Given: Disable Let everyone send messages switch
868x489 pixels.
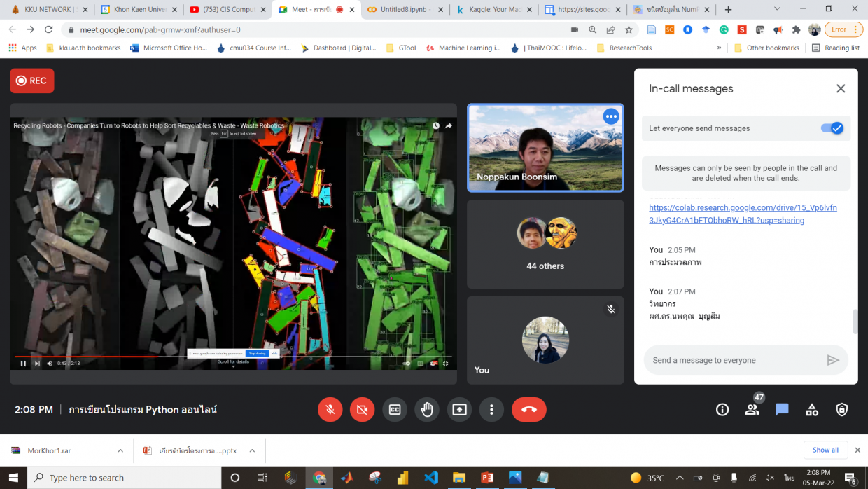Looking at the screenshot, I should [832, 128].
